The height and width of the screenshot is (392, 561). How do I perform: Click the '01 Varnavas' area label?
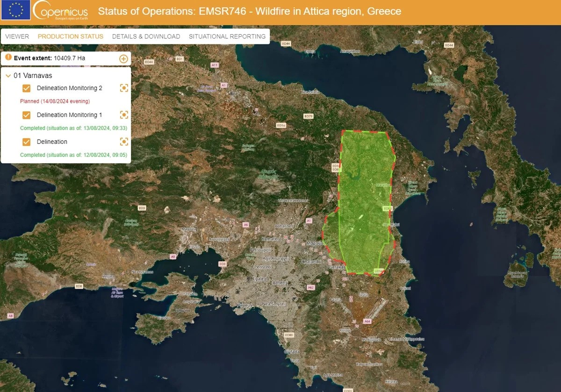[x=33, y=75]
